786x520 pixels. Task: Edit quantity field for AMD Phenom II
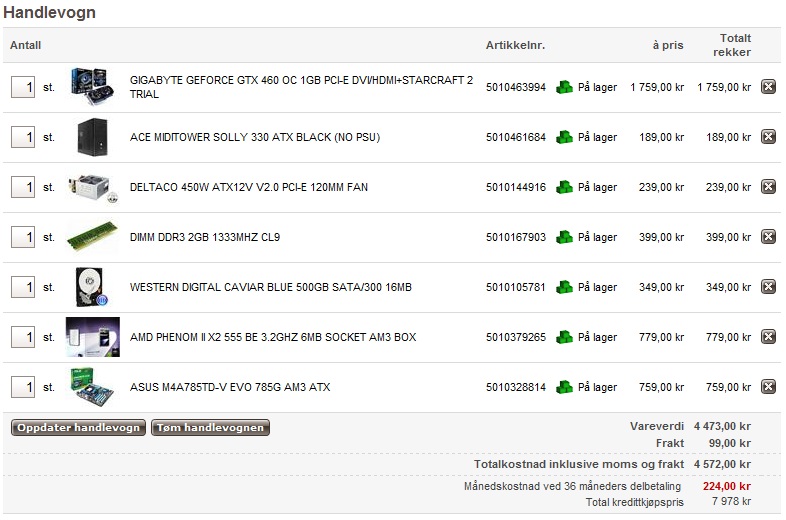[x=23, y=336]
